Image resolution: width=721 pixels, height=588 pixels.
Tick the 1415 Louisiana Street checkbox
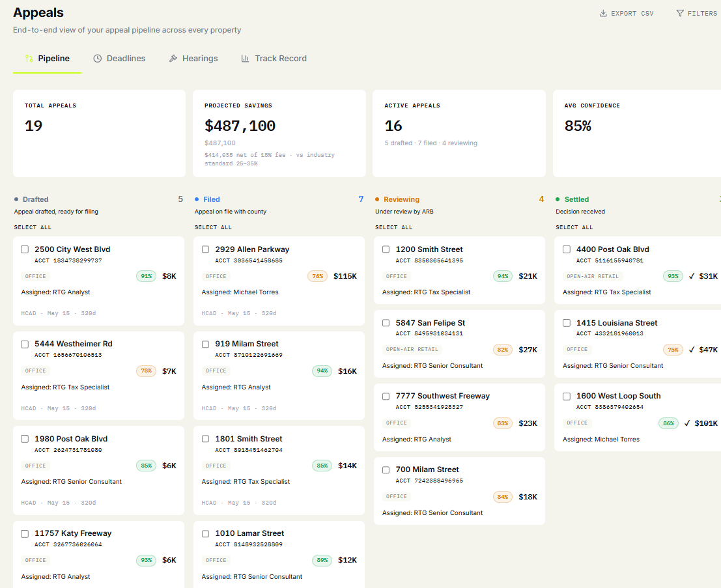click(567, 323)
